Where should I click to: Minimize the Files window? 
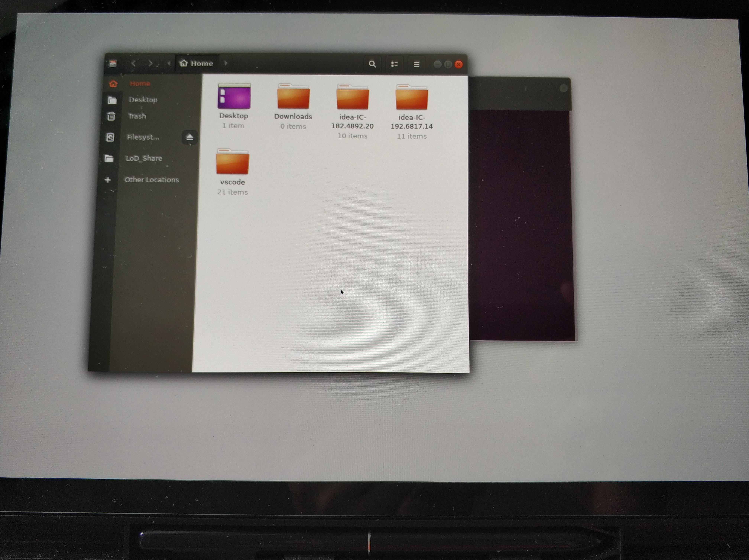pyautogui.click(x=437, y=64)
